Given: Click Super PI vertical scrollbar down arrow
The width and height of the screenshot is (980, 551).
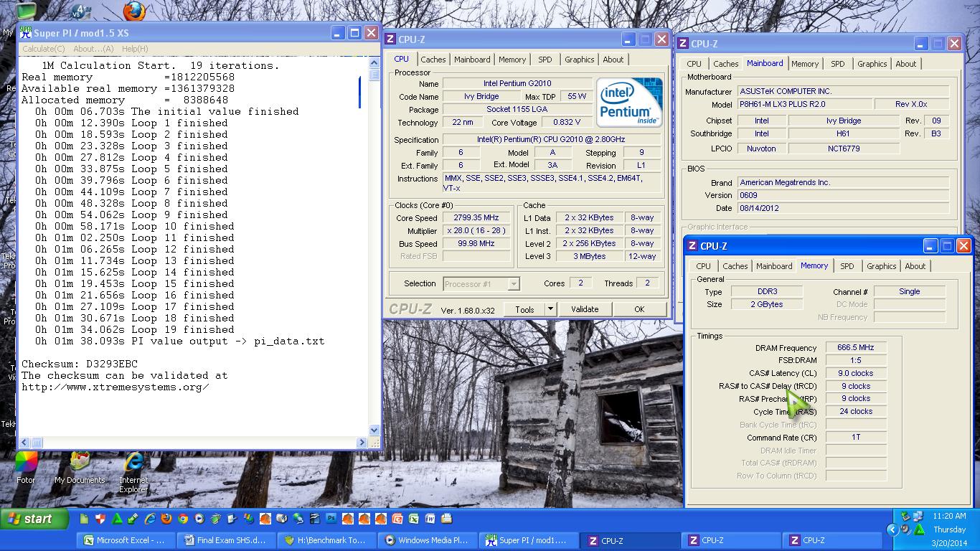Looking at the screenshot, I should [x=374, y=430].
